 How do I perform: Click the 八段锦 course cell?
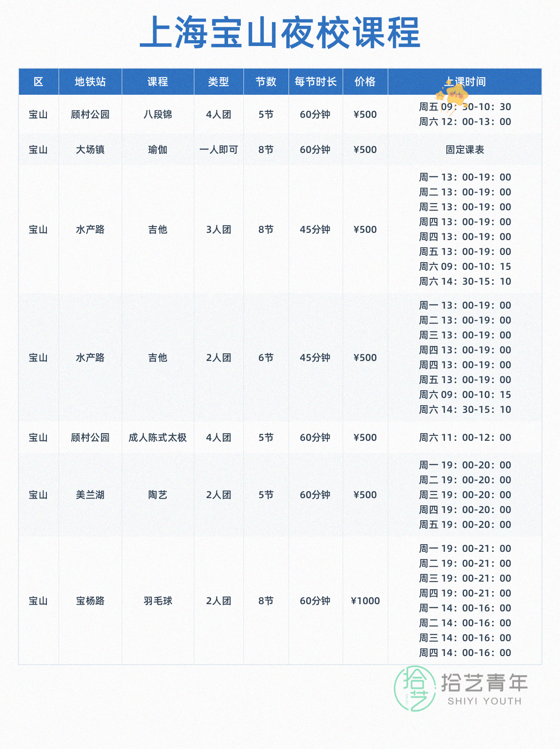coord(158,115)
